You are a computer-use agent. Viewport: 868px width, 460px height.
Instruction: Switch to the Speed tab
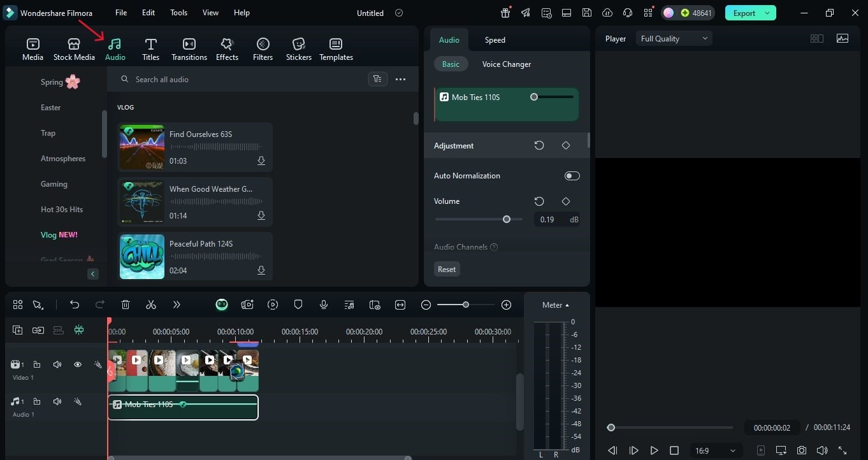click(x=495, y=40)
